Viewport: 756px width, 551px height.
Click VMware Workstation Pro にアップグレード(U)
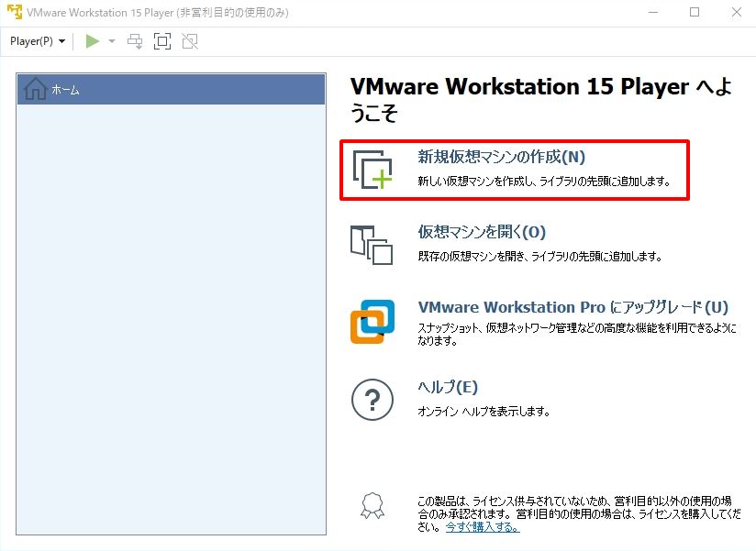(573, 307)
